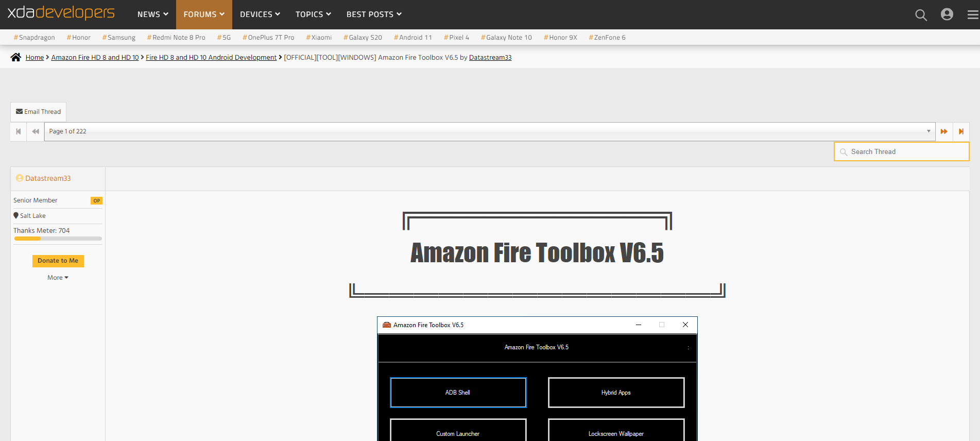Open the #Honor tag

(x=79, y=38)
